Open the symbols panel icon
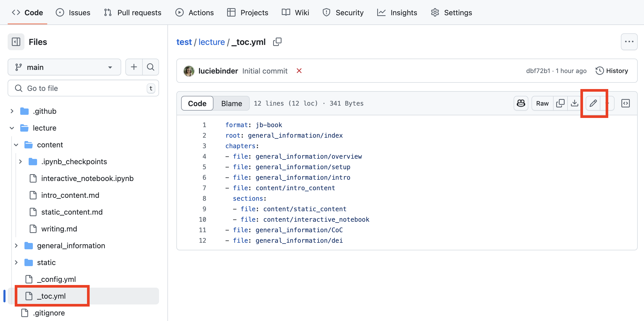644x321 pixels. tap(625, 103)
